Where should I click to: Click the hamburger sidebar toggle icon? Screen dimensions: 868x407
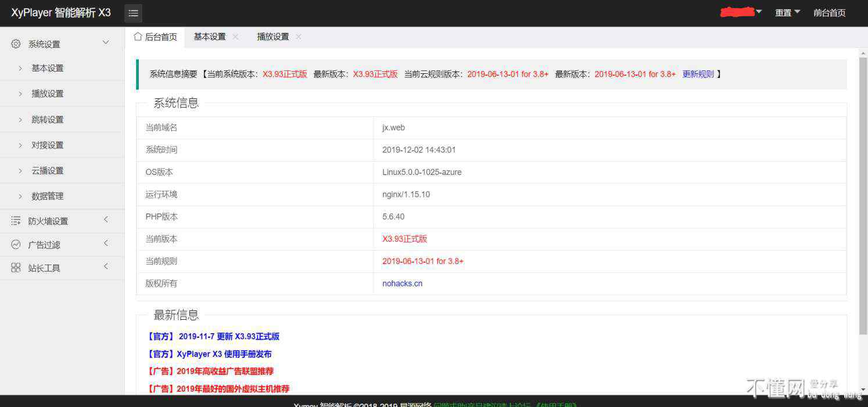click(x=133, y=13)
